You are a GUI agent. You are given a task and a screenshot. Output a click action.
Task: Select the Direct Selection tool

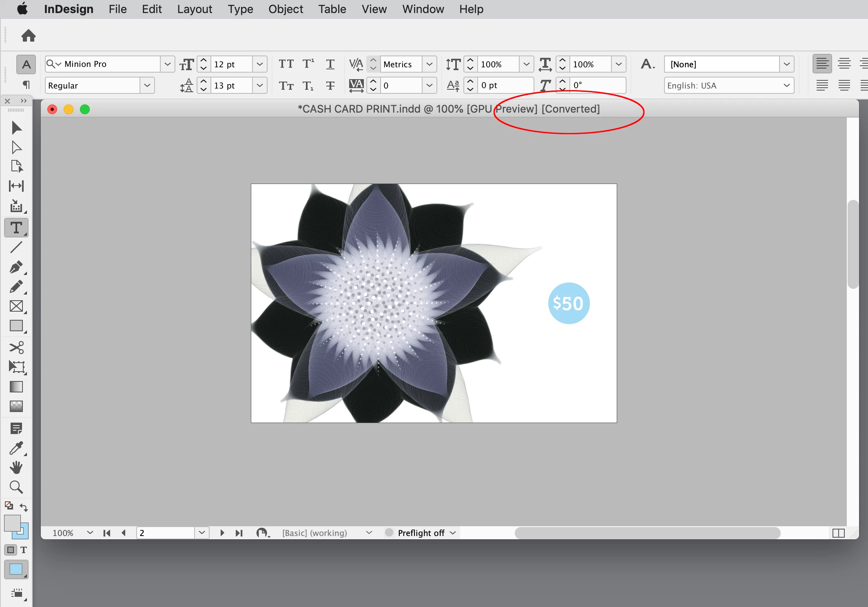(x=16, y=147)
